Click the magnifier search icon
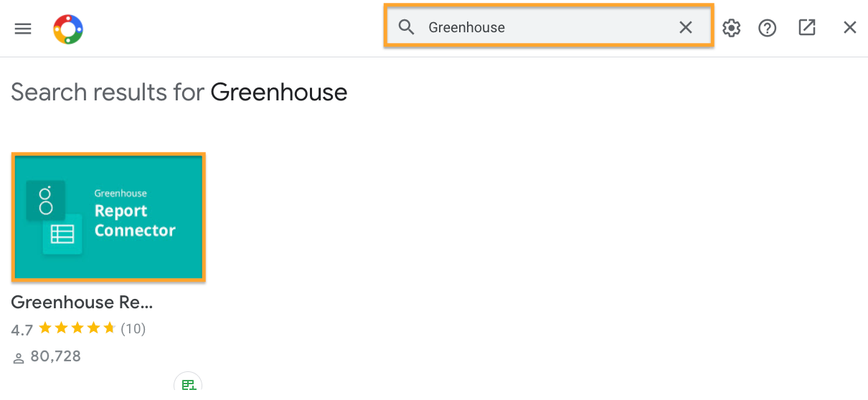Screen dimensions: 868x400 point(407,27)
